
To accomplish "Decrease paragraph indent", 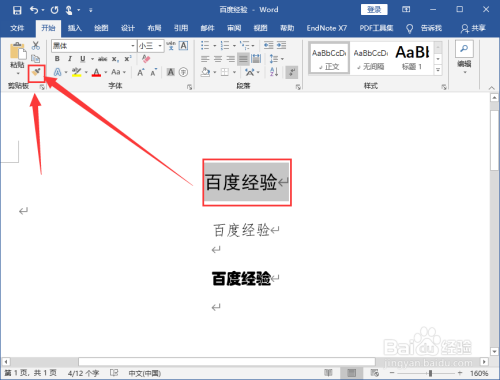I will pos(268,45).
